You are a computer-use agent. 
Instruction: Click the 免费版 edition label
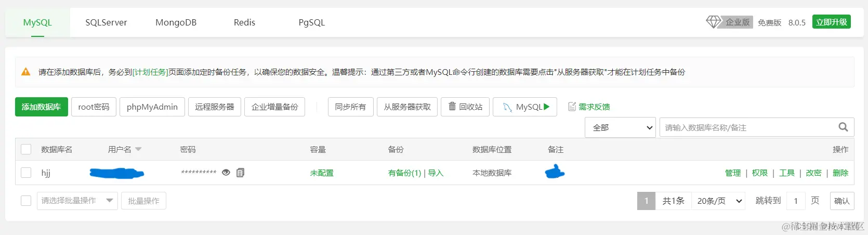pos(769,22)
